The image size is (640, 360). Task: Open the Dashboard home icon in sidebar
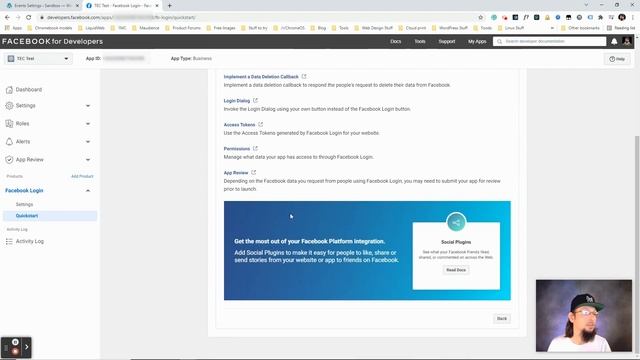pos(9,90)
